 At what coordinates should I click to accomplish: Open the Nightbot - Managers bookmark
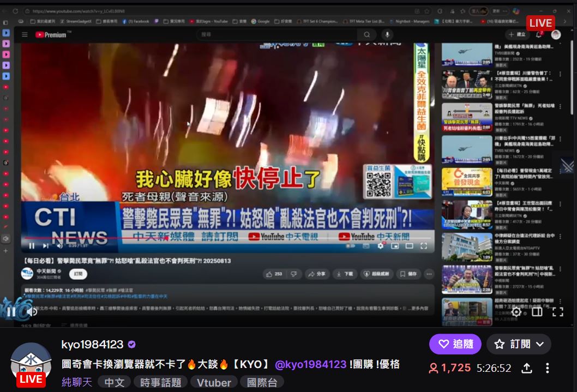(x=409, y=21)
